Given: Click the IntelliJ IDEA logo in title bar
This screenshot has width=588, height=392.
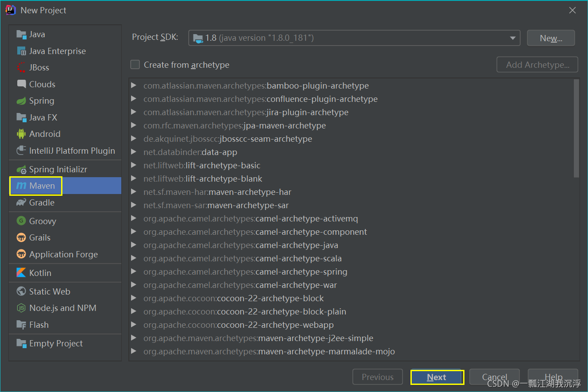Looking at the screenshot, I should (11, 10).
